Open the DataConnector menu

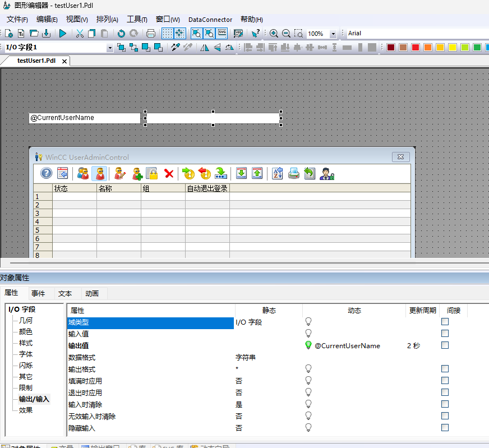[x=210, y=20]
